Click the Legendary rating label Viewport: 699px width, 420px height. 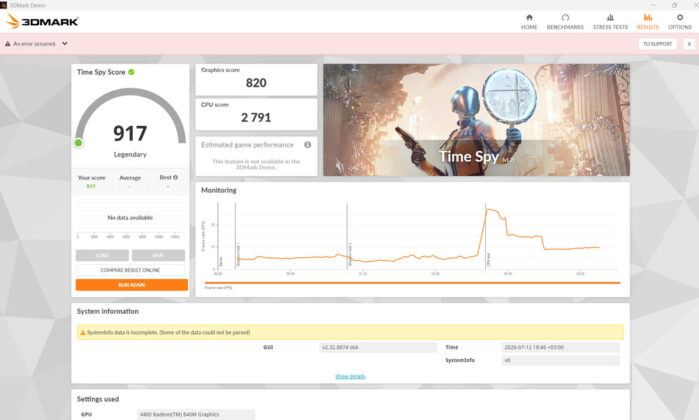[130, 154]
